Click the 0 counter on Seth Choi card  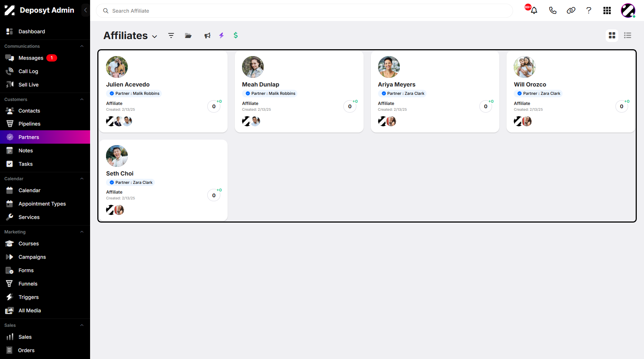[x=214, y=195]
